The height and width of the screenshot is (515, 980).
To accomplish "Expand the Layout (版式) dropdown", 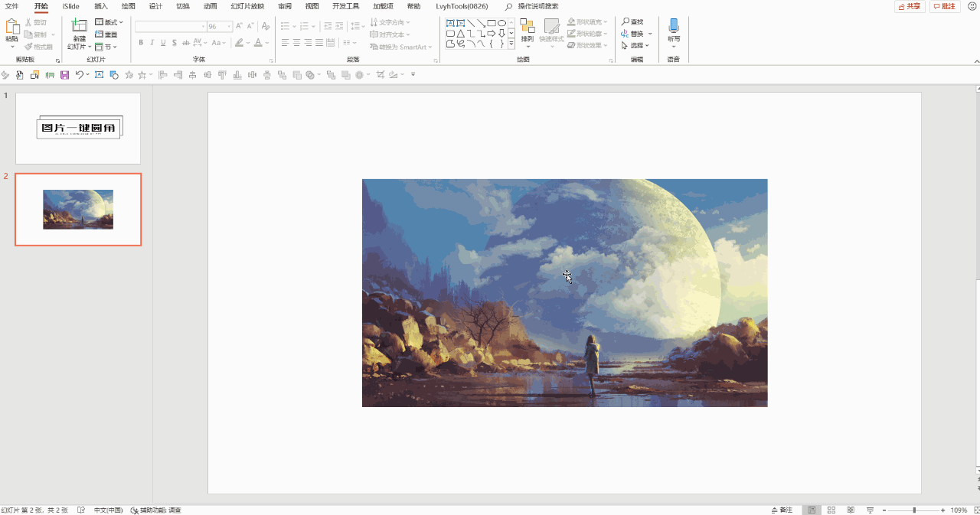I will click(109, 22).
